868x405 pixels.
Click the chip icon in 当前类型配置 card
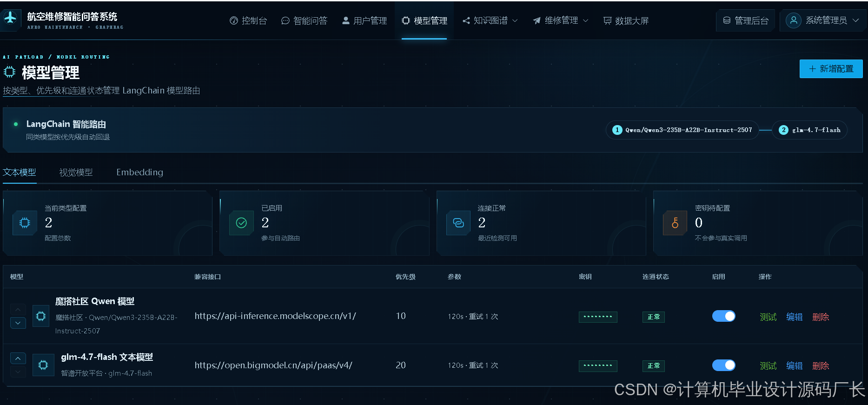[x=25, y=223]
